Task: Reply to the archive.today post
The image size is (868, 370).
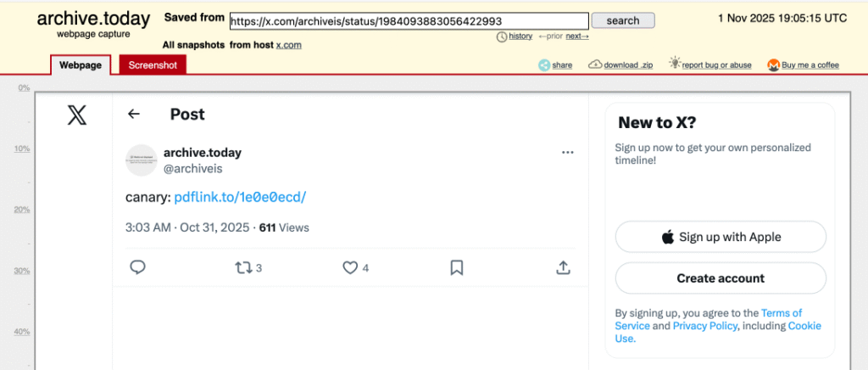Action: [x=138, y=267]
